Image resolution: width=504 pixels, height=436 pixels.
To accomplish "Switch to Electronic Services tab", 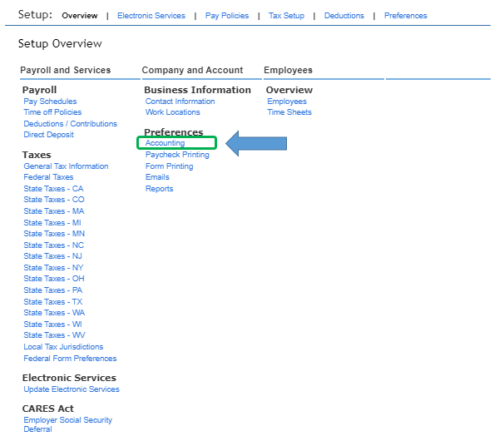I will [151, 16].
